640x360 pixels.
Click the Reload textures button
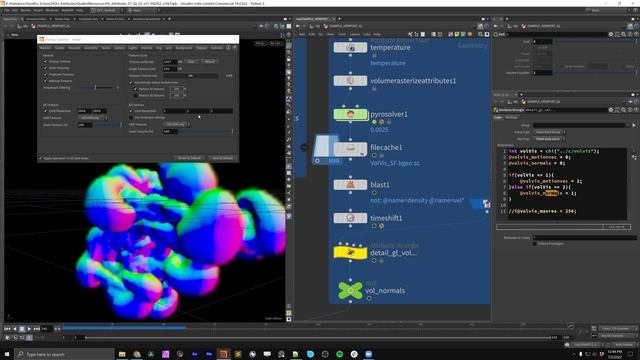point(209,62)
